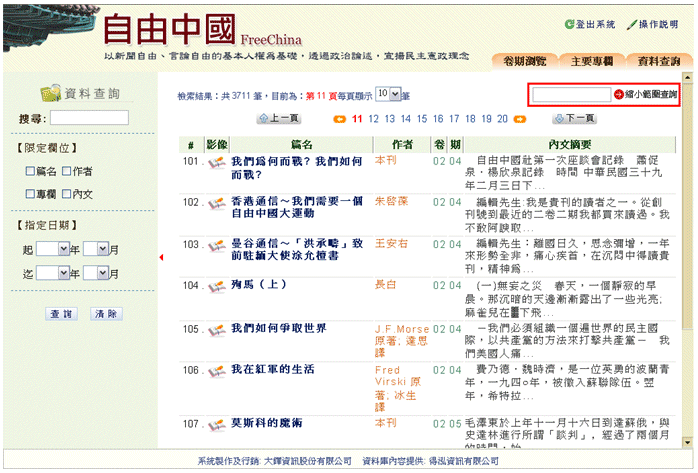698x473 pixels.
Task: Click the 搜尋 keyword input field
Action: (x=88, y=119)
